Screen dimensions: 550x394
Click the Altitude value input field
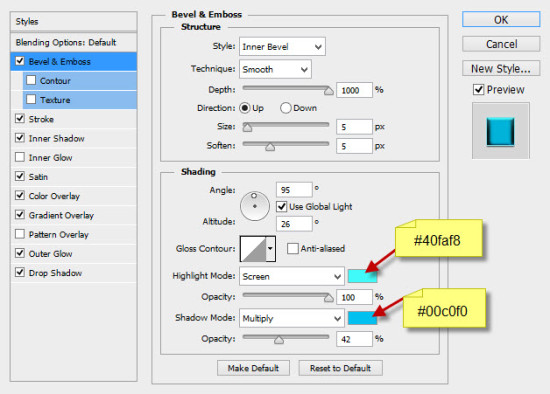coord(294,224)
